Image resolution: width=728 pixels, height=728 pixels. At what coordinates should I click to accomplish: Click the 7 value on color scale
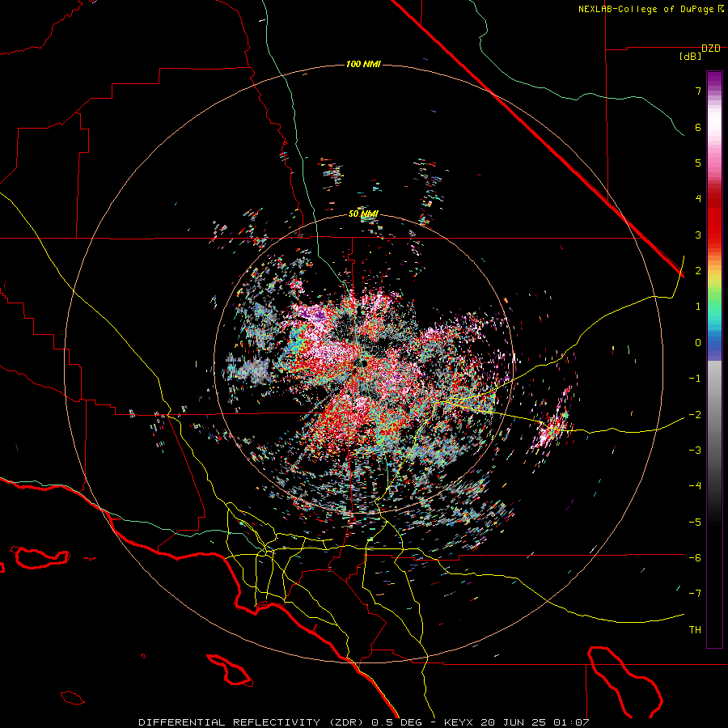tap(698, 91)
